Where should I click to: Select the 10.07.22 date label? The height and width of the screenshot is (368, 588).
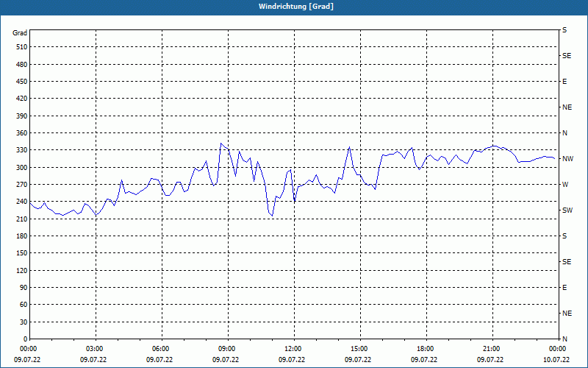click(x=556, y=360)
